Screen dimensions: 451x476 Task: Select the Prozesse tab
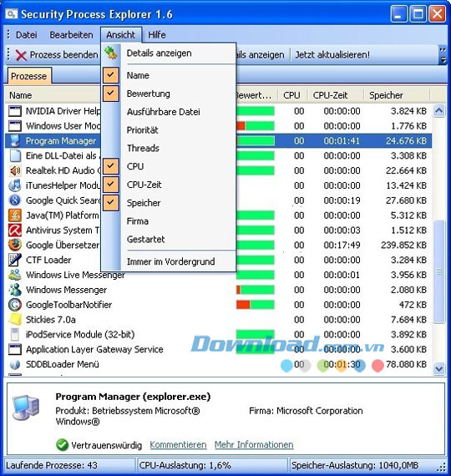[29, 76]
